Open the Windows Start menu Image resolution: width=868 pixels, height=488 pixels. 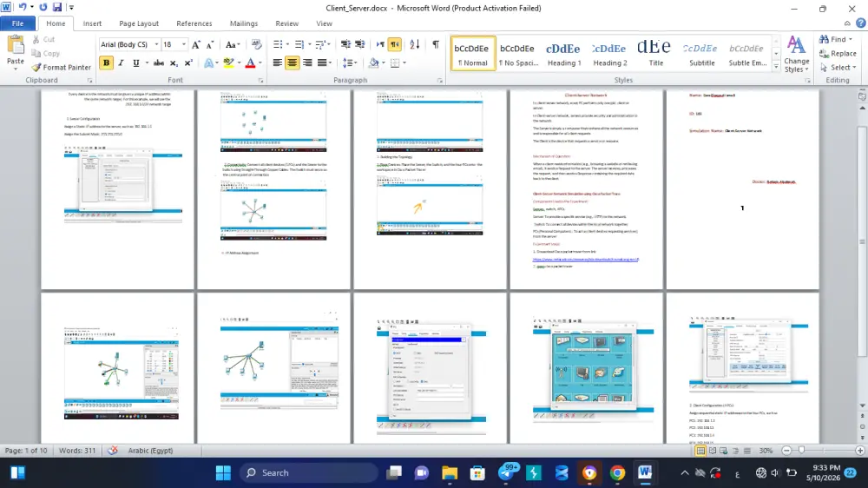pyautogui.click(x=223, y=472)
